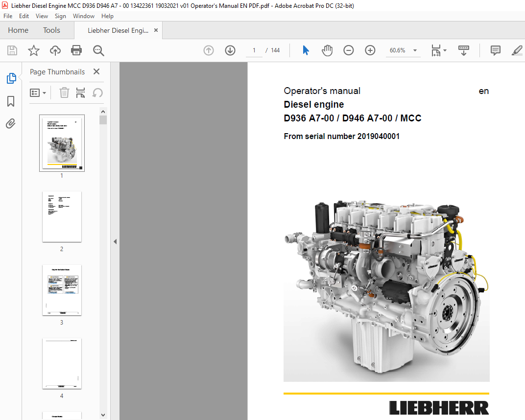Select page 2 thumbnail

(x=62, y=216)
